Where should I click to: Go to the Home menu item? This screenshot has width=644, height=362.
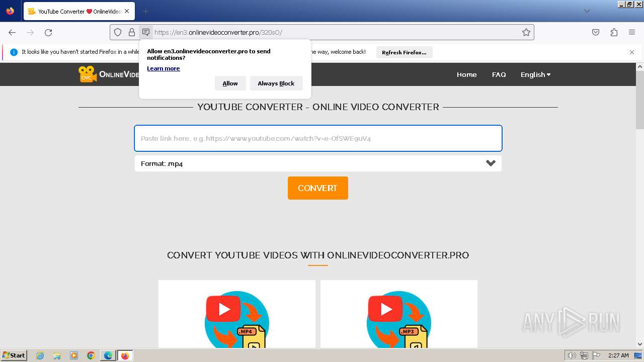(x=466, y=74)
